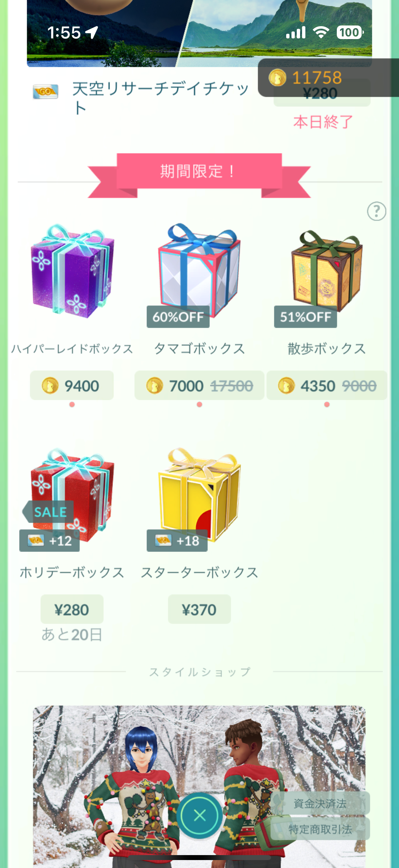Close the shop with the round X button

coord(200,815)
